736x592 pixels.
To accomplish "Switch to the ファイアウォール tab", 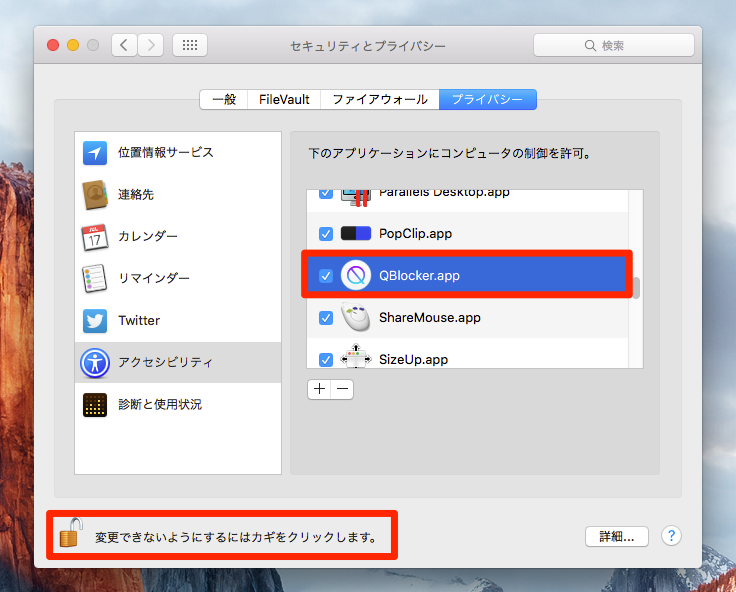I will click(x=380, y=100).
